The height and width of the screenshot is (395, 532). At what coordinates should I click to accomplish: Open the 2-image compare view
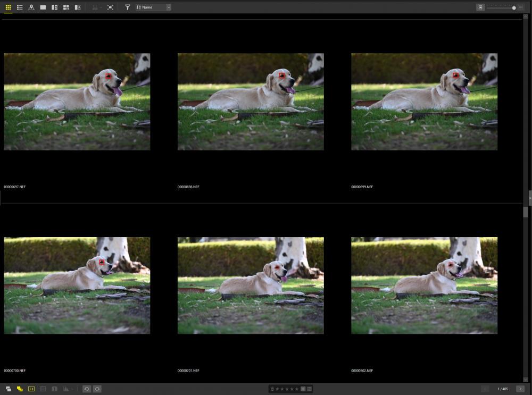pos(54,7)
